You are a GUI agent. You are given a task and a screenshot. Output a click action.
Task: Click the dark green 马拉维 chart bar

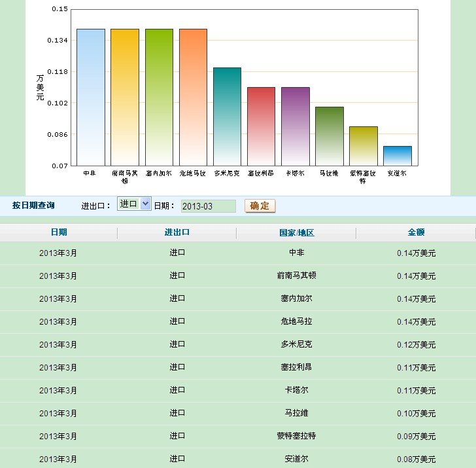tap(329, 136)
